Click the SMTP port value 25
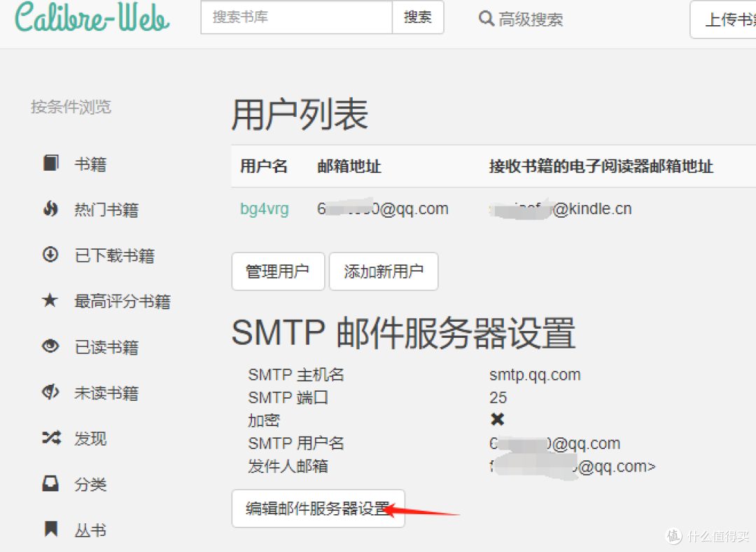Image resolution: width=756 pixels, height=552 pixels. (498, 397)
